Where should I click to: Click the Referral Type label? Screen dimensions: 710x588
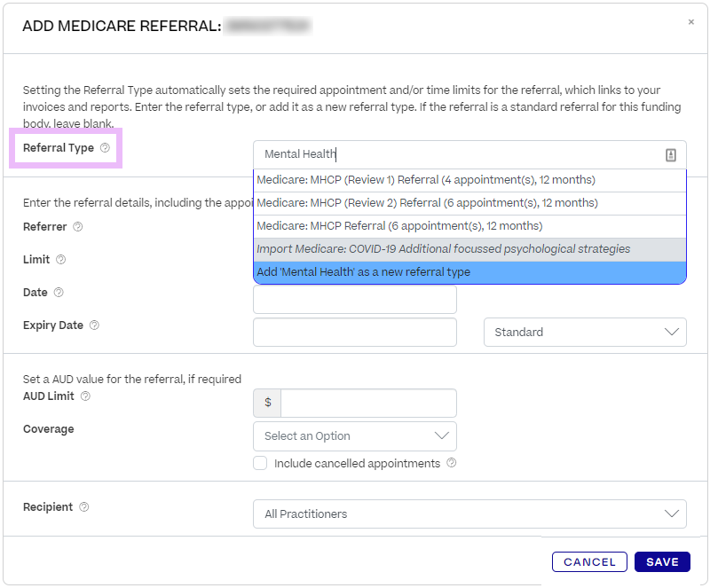click(x=59, y=148)
